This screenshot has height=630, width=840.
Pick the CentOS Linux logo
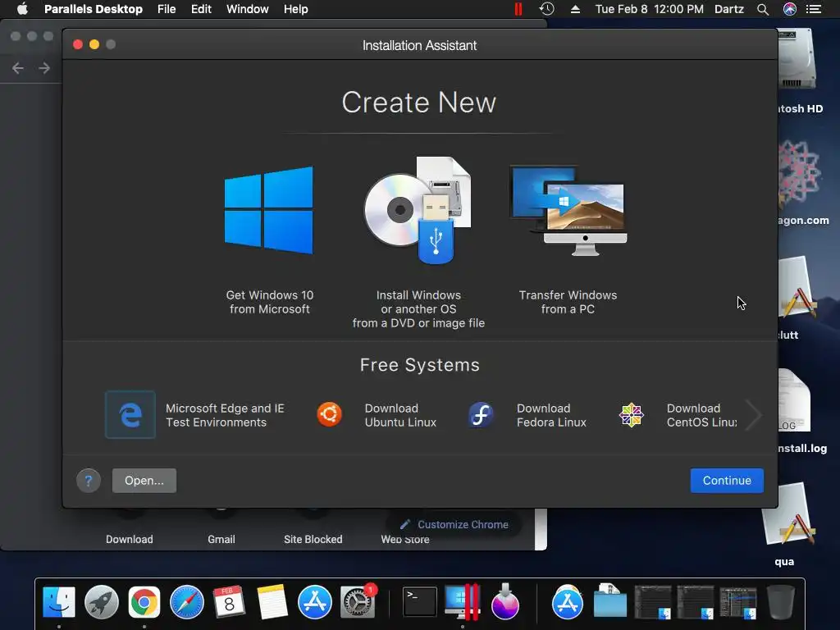point(631,414)
